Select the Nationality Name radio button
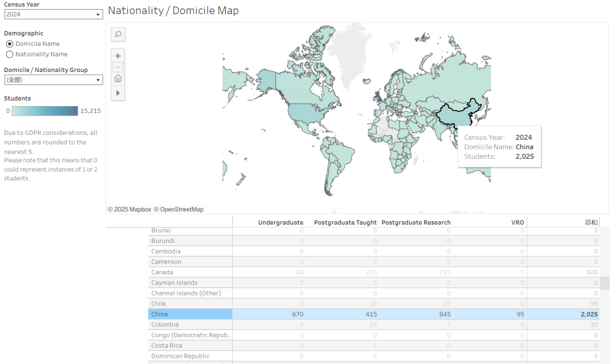The height and width of the screenshot is (364, 613). (x=10, y=54)
